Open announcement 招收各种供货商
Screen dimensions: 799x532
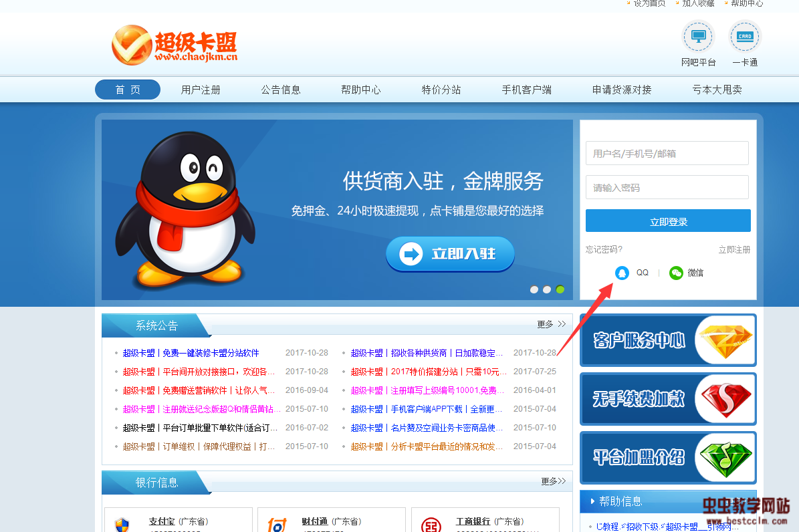[427, 353]
